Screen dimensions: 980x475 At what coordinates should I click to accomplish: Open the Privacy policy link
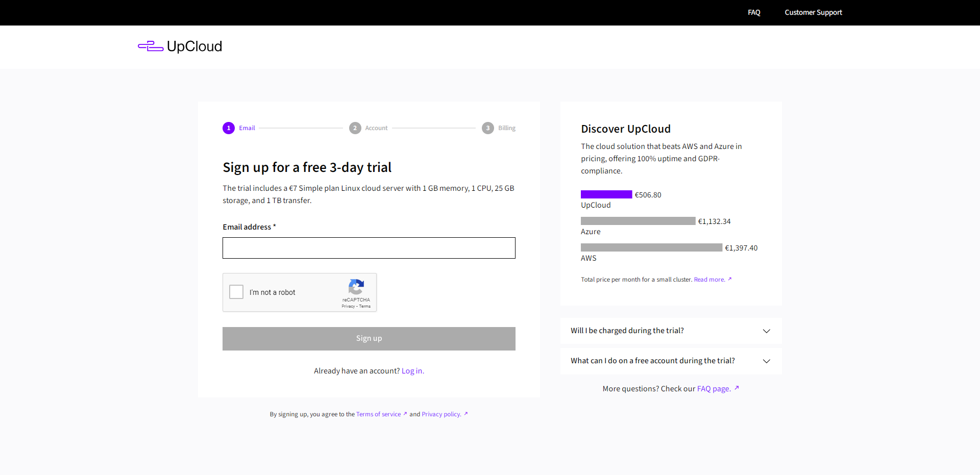tap(445, 414)
